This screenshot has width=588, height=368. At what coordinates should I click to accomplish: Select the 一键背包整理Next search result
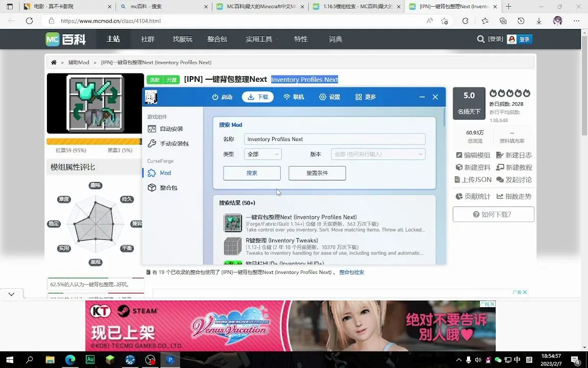click(x=325, y=223)
